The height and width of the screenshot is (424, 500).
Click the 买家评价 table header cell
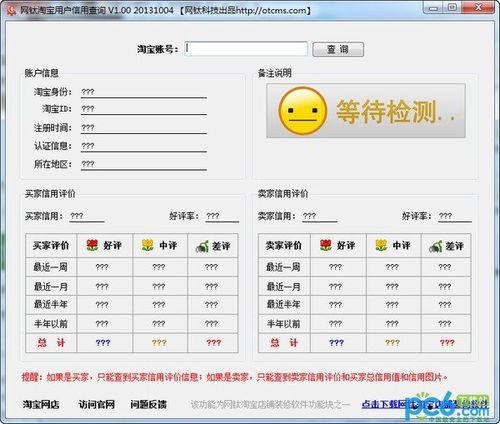51,246
